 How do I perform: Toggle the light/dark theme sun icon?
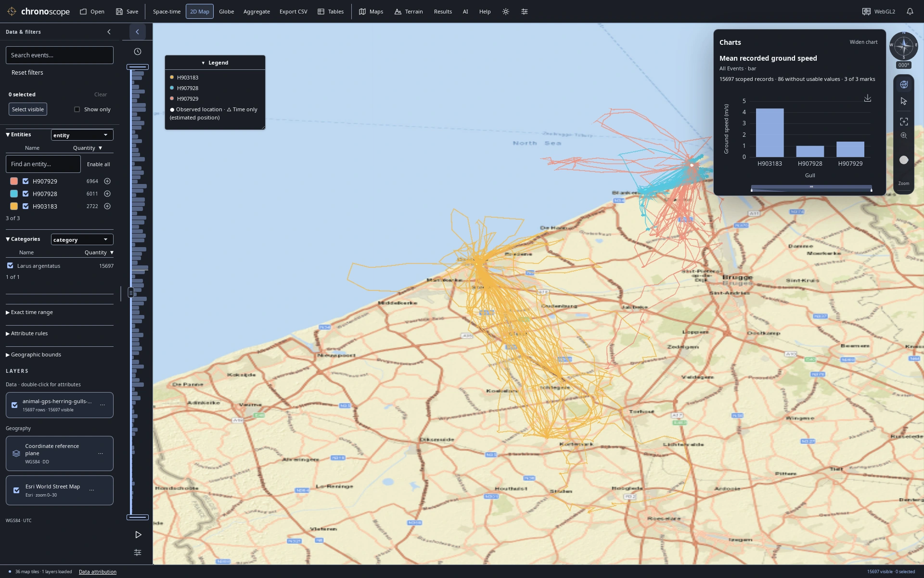(x=505, y=12)
